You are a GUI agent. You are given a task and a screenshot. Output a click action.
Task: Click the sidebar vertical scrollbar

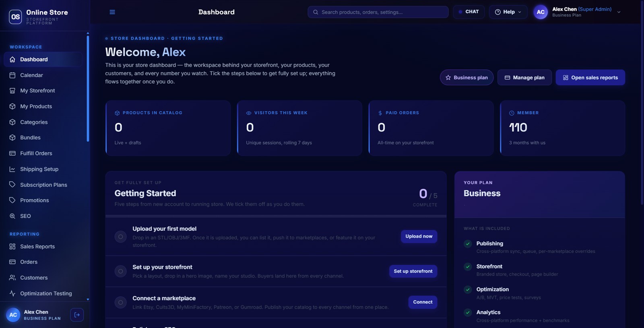coord(88,89)
